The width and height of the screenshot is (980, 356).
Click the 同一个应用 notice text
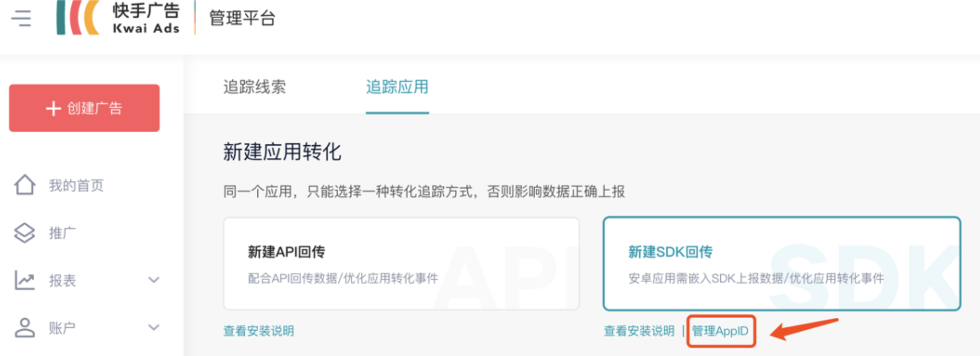click(x=424, y=192)
